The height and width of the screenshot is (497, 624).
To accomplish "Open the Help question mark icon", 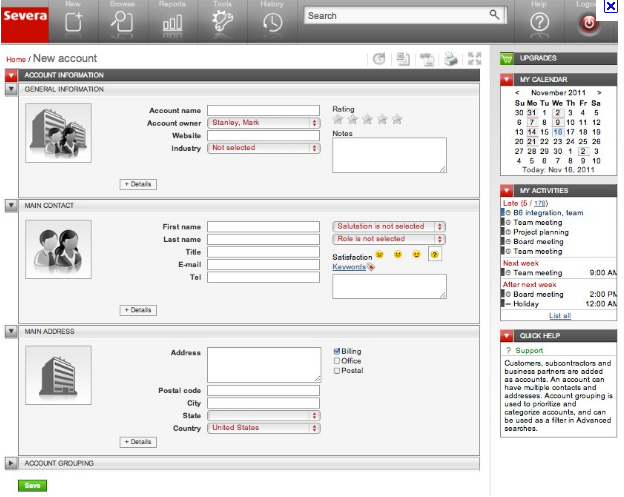I will [x=540, y=22].
